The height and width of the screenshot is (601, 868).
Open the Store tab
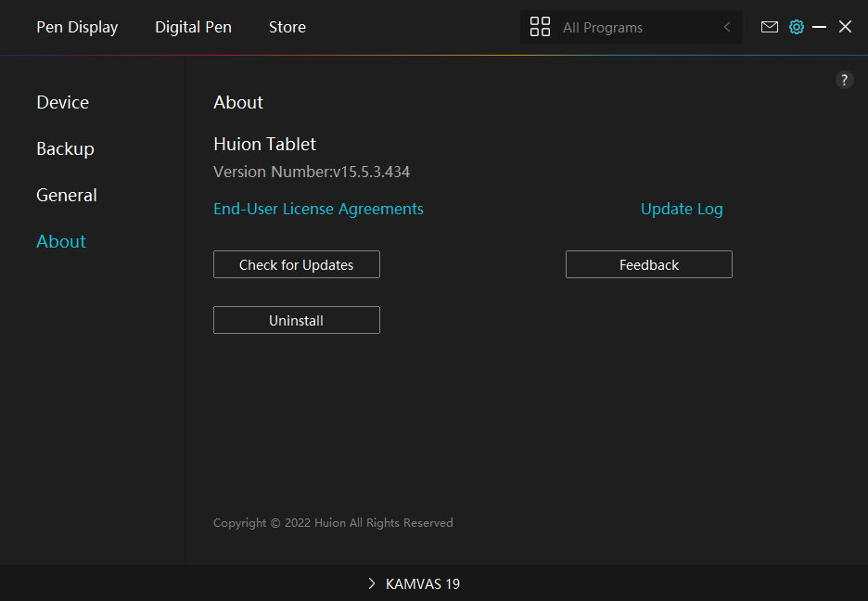coord(287,27)
